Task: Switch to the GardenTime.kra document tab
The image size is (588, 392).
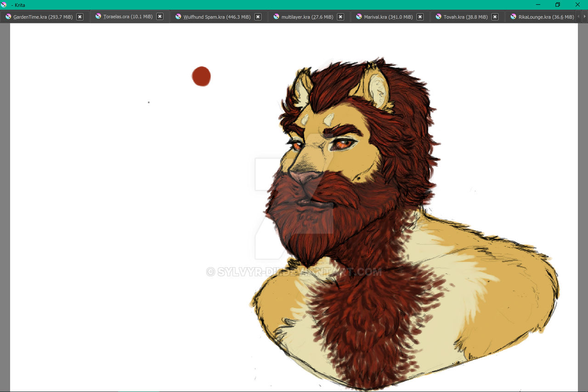Action: click(x=42, y=17)
